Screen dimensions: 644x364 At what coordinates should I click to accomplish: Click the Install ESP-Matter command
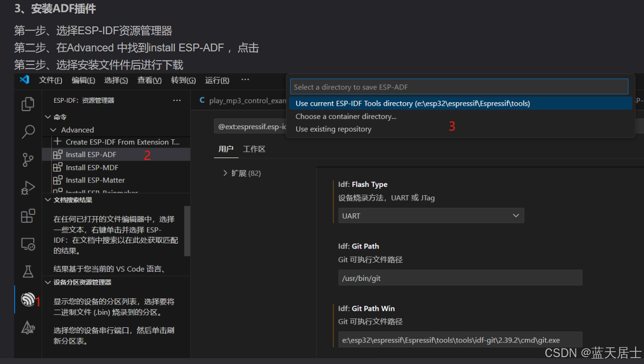coord(95,180)
